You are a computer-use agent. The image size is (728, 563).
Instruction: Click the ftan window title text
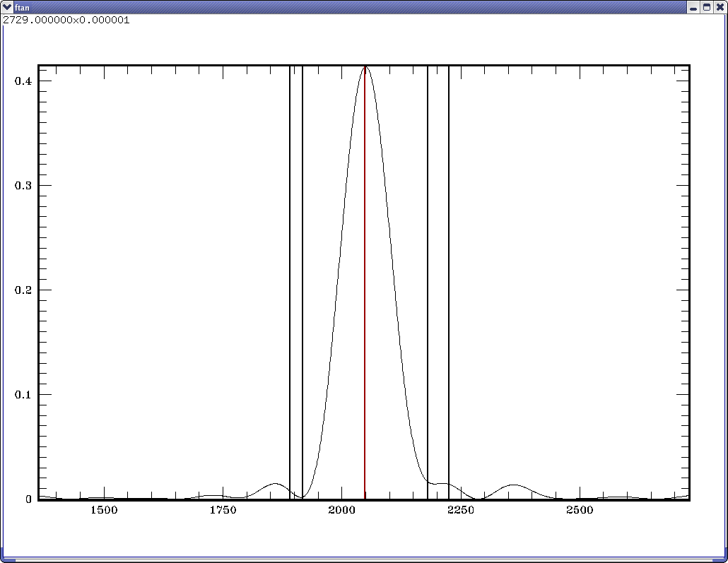click(x=22, y=8)
